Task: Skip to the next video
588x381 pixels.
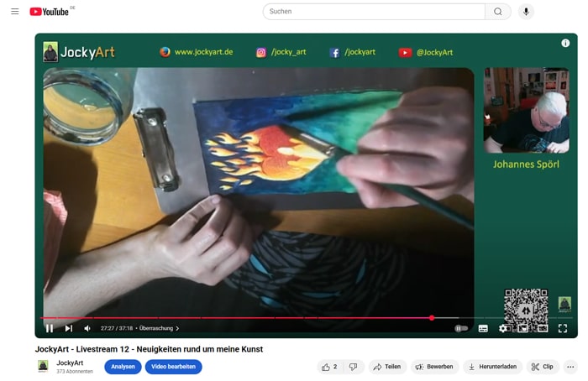Action: click(x=69, y=328)
